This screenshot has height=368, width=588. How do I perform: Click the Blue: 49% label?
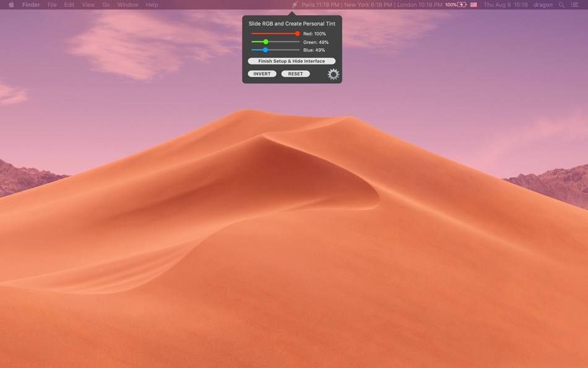coord(314,50)
